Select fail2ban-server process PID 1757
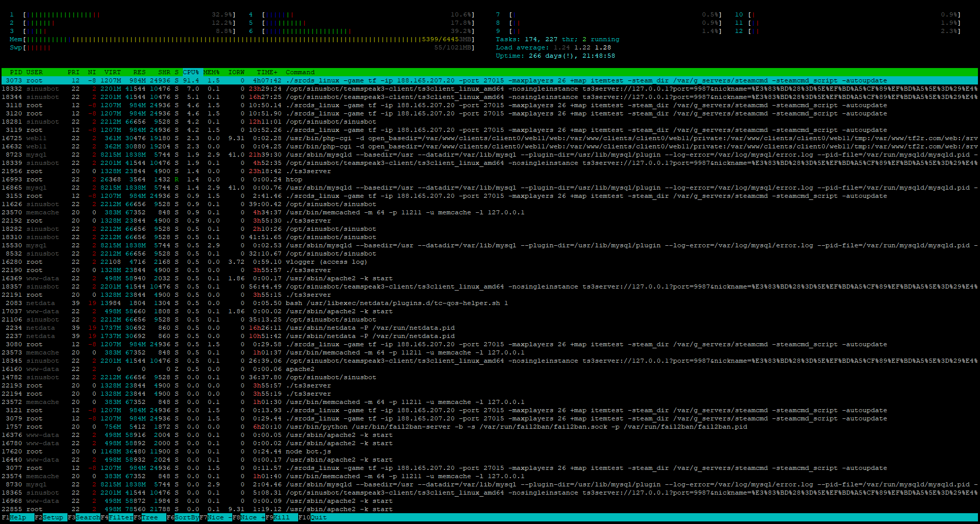This screenshot has width=980, height=524. [490, 427]
